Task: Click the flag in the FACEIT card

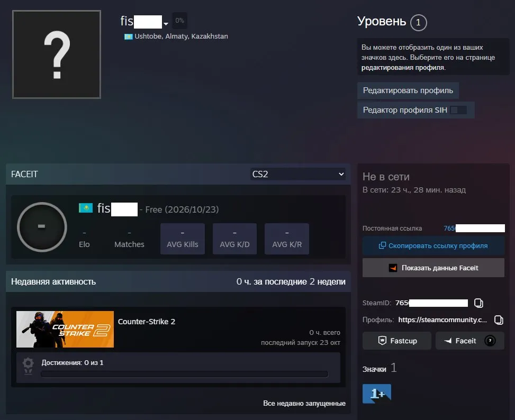Action: click(86, 208)
